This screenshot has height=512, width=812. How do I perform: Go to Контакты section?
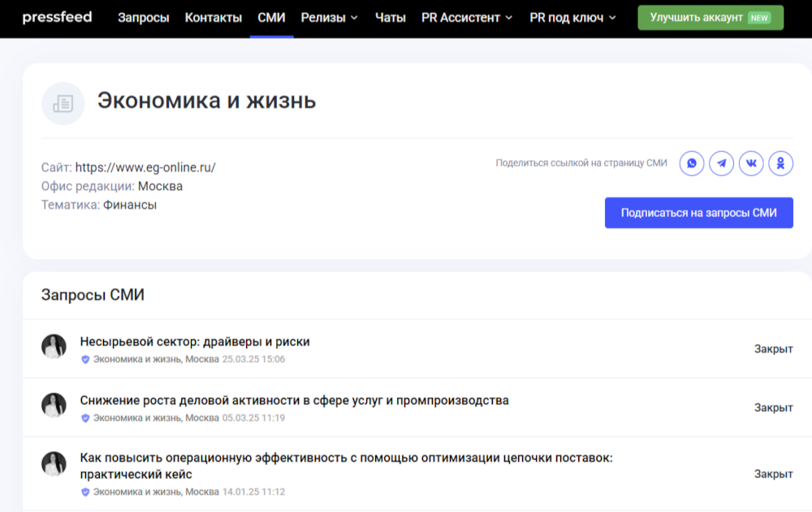214,18
